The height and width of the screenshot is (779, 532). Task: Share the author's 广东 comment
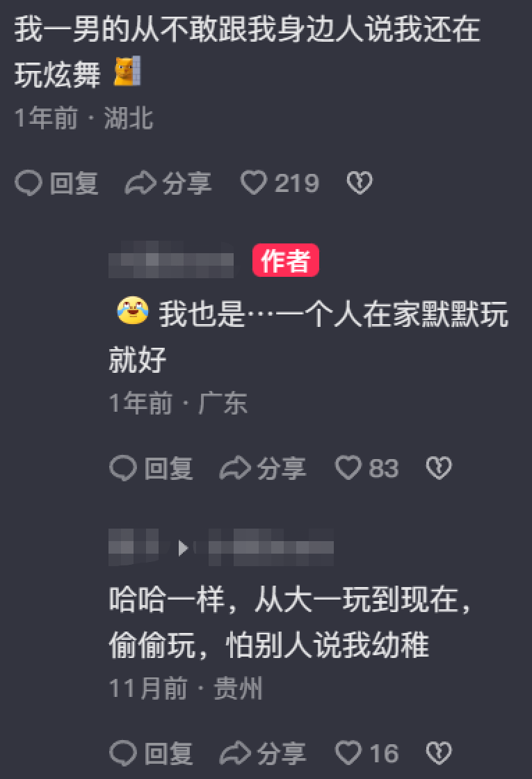(x=263, y=468)
